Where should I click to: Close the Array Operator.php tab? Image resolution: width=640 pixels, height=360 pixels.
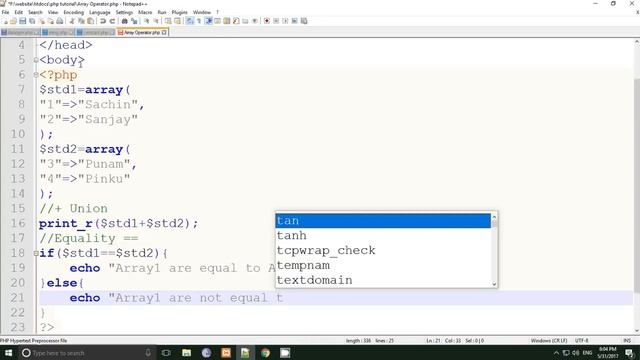click(x=164, y=32)
